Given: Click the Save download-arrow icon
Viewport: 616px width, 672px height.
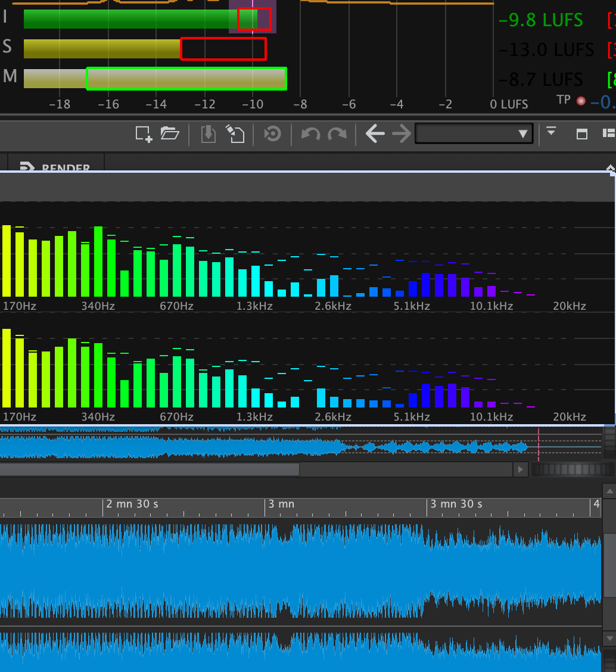Looking at the screenshot, I should click(209, 133).
